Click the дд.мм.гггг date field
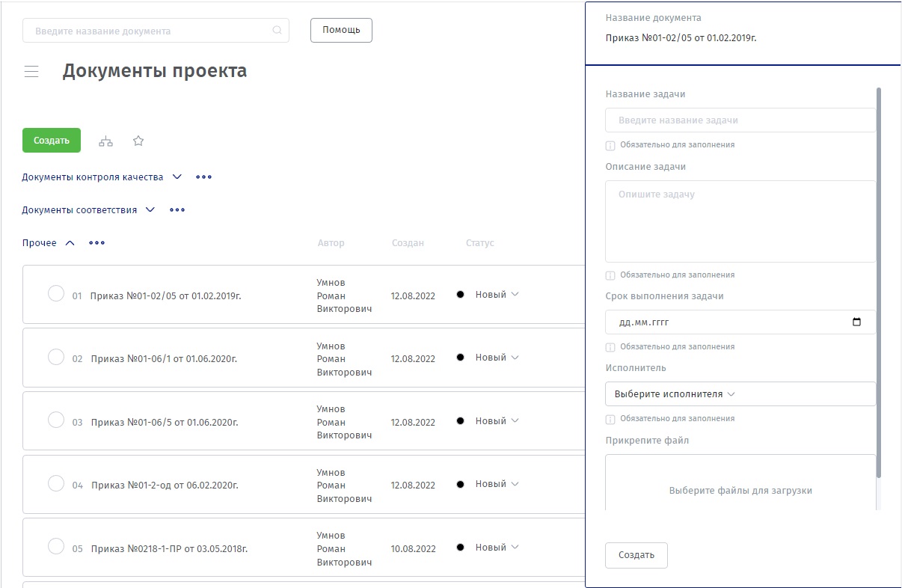902x588 pixels. 740,322
